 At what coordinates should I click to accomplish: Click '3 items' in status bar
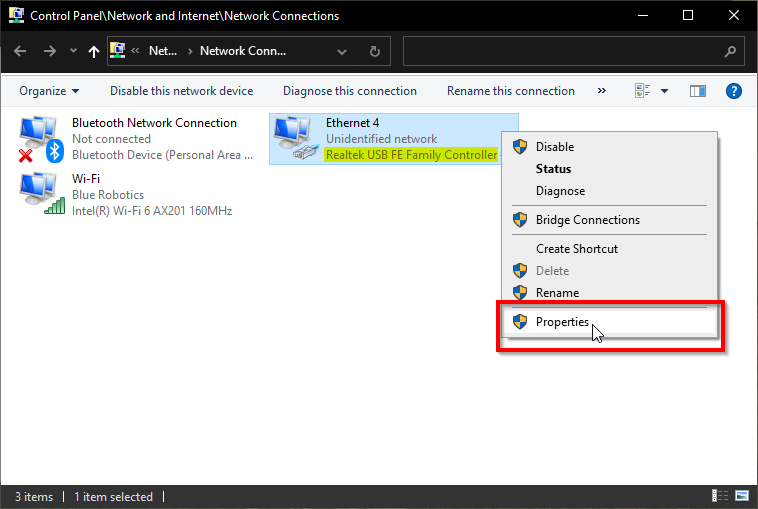pos(34,497)
